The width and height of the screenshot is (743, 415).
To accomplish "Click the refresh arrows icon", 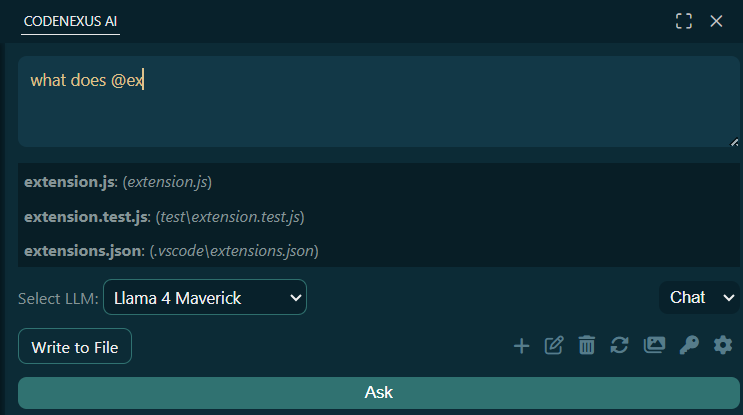I will click(x=620, y=346).
